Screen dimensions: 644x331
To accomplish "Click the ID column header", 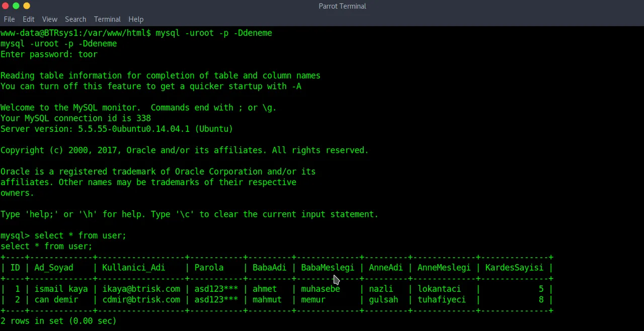I will 15,268.
